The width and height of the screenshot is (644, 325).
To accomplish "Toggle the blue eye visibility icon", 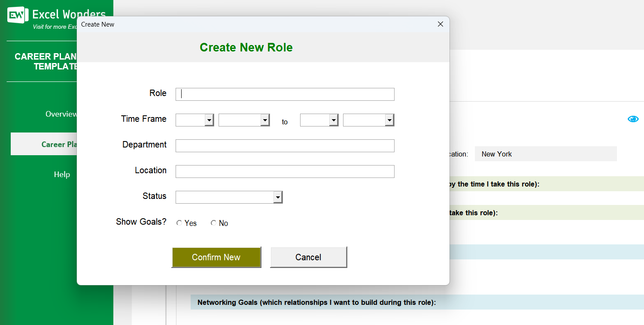I will pyautogui.click(x=633, y=119).
